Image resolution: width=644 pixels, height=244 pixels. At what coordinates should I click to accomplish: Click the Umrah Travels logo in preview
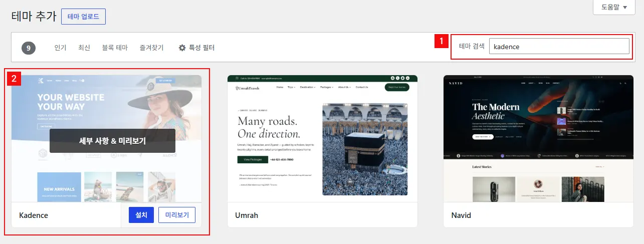pos(248,87)
